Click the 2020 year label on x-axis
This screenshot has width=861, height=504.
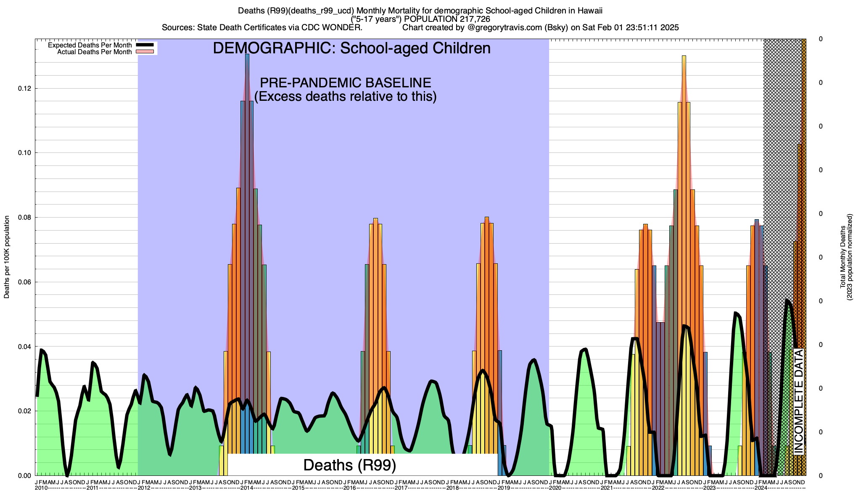point(555,488)
